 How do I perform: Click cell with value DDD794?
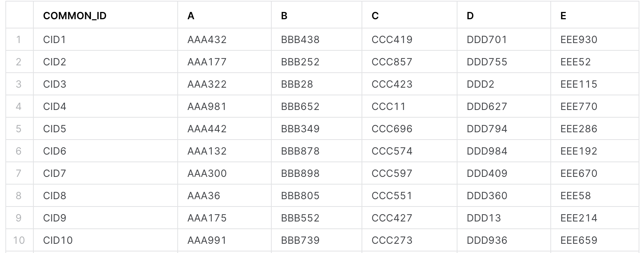pos(487,129)
